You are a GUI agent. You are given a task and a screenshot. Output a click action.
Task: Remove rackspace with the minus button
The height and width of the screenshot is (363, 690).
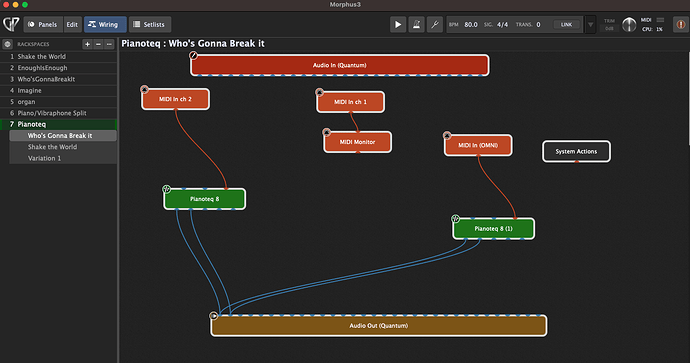tap(98, 44)
